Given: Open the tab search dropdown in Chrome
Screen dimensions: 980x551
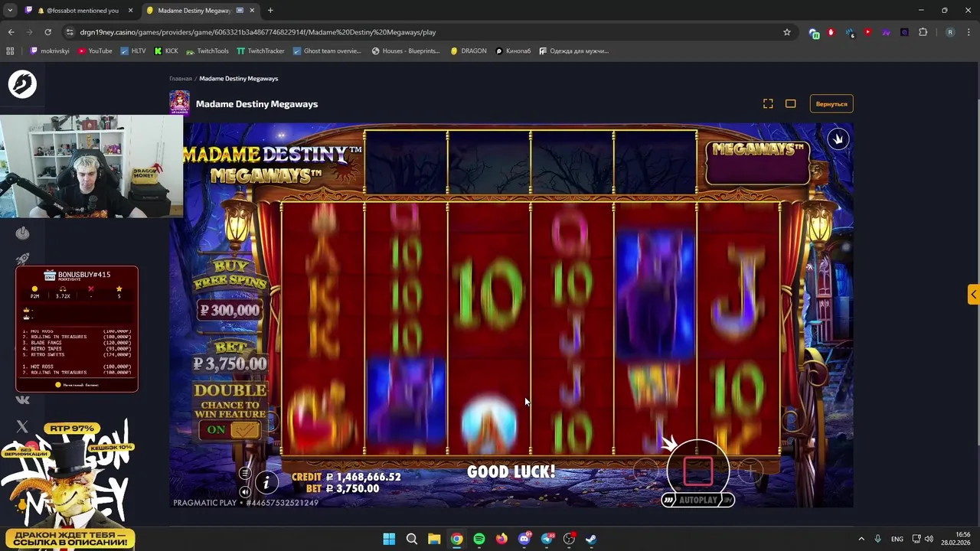Looking at the screenshot, I should click(x=10, y=11).
